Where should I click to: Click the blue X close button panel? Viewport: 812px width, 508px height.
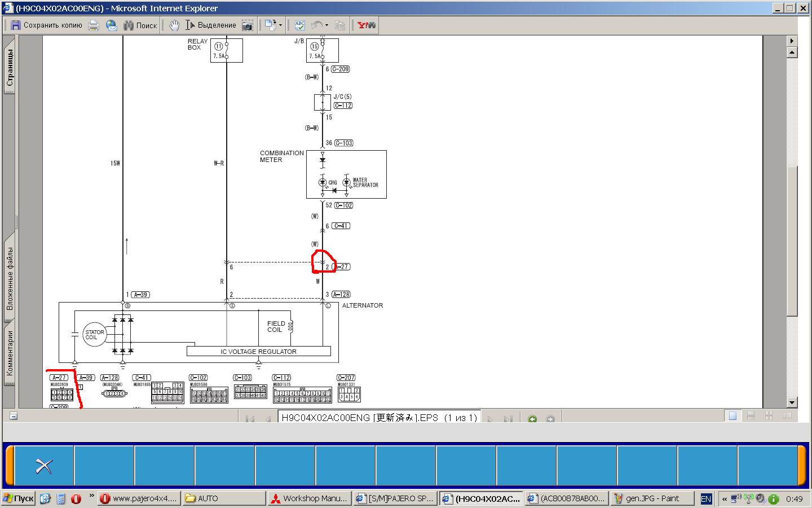pos(44,466)
